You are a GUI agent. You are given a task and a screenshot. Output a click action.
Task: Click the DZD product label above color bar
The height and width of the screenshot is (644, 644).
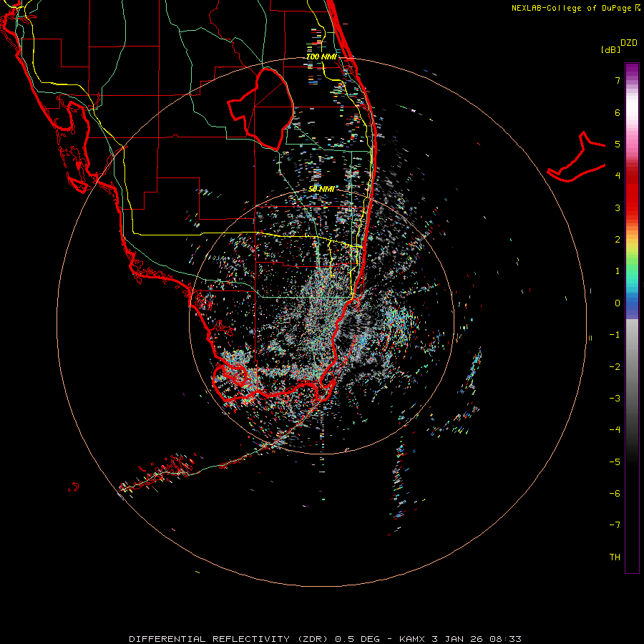pos(629,43)
